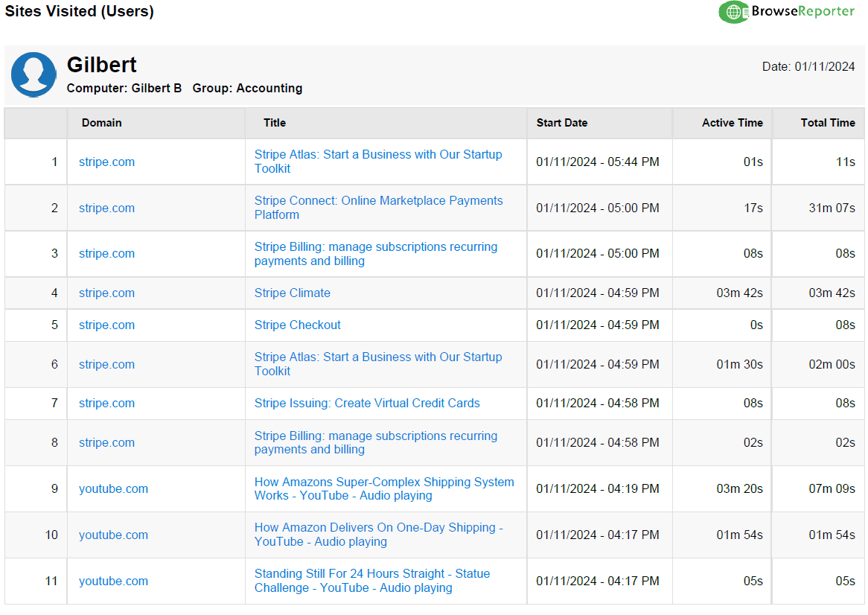Click the Start Date column header

(562, 123)
